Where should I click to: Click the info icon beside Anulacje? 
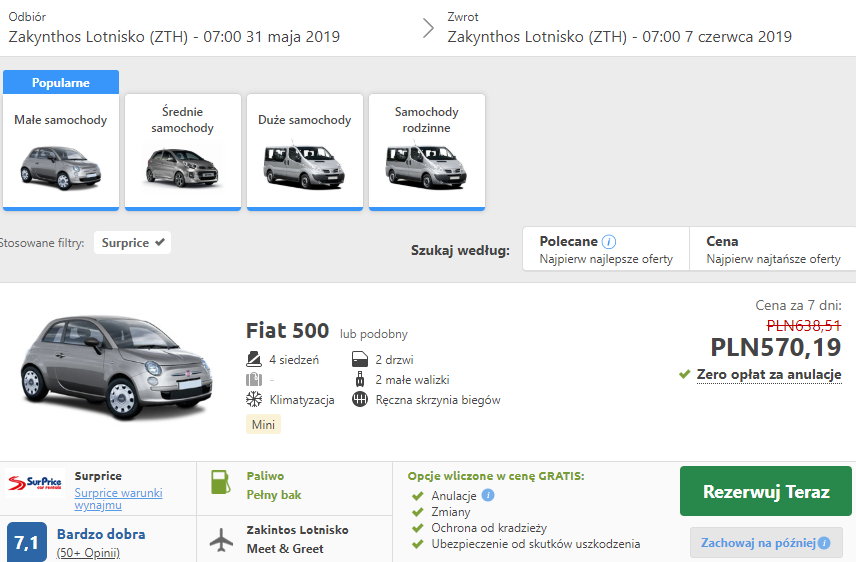pyautogui.click(x=488, y=495)
